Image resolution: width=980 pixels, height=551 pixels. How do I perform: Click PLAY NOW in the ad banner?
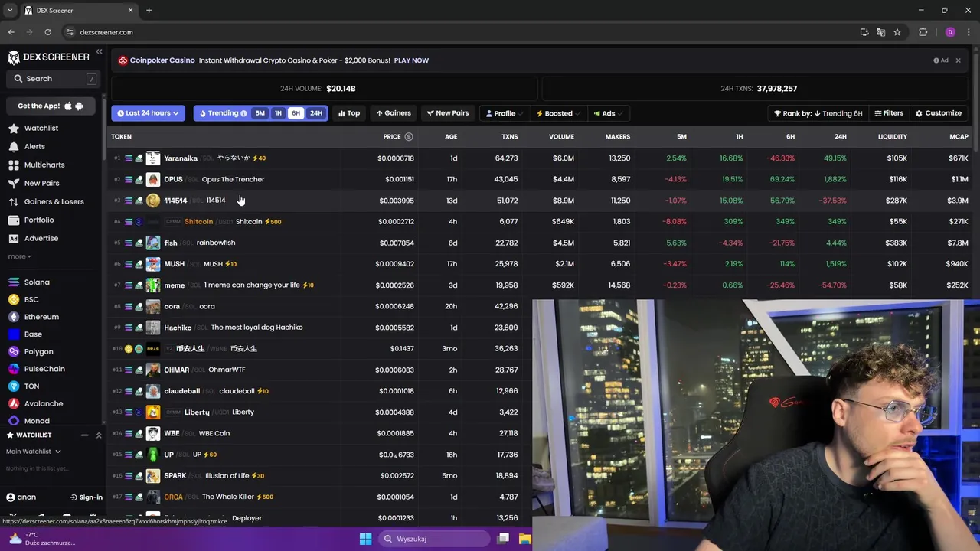tap(411, 60)
